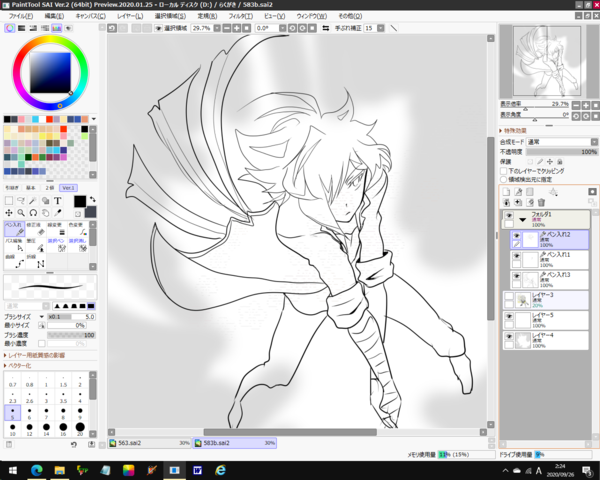
Task: Open the ブラシサイズ multiplier dropdown arrow
Action: [42, 317]
